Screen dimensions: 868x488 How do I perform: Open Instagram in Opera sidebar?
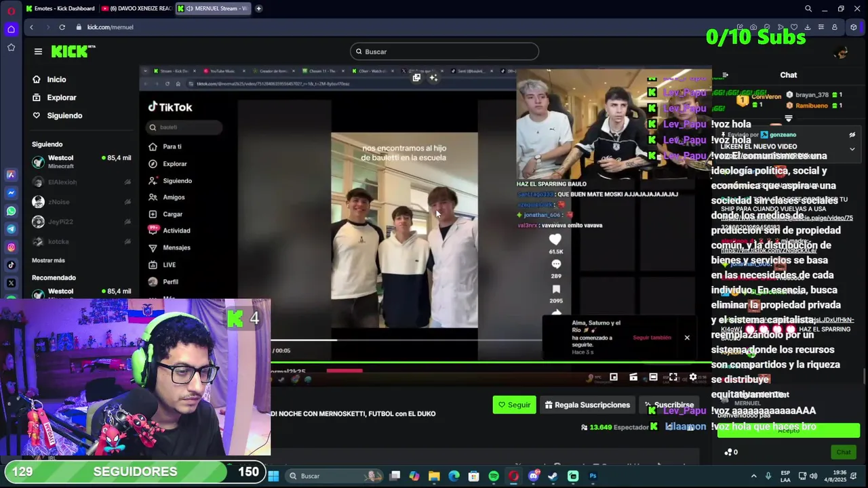(11, 247)
